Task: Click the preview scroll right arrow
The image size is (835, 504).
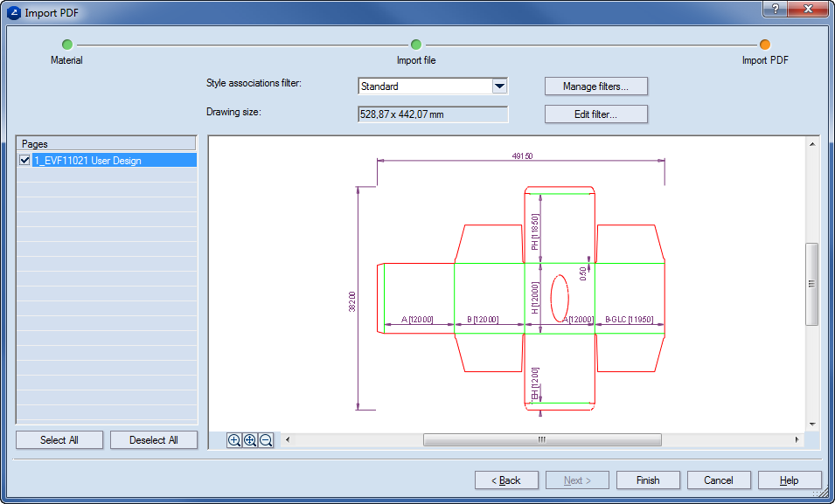Action: click(x=797, y=439)
